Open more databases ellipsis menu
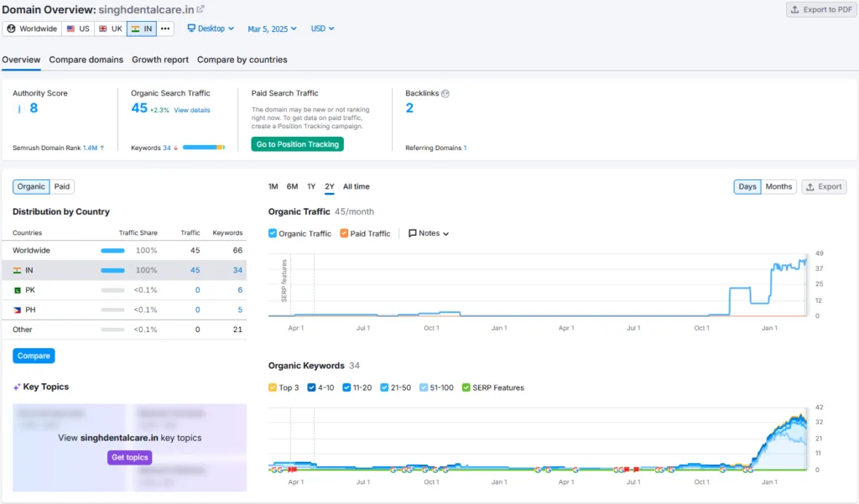Viewport: 859px width, 504px height. (165, 29)
